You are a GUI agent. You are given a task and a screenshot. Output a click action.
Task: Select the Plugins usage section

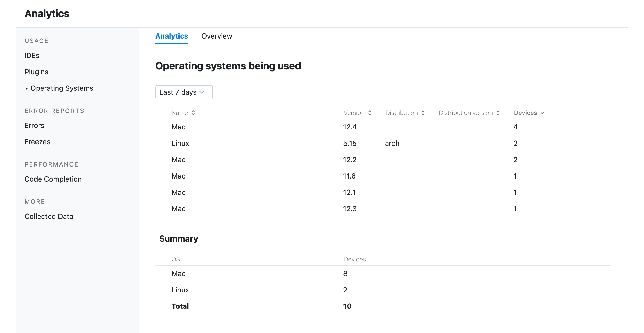tap(37, 71)
